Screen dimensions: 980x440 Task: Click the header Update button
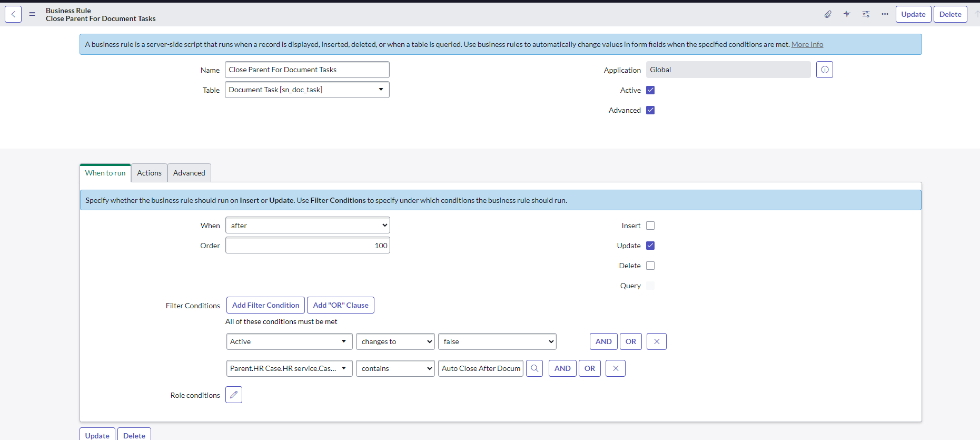pyautogui.click(x=913, y=14)
